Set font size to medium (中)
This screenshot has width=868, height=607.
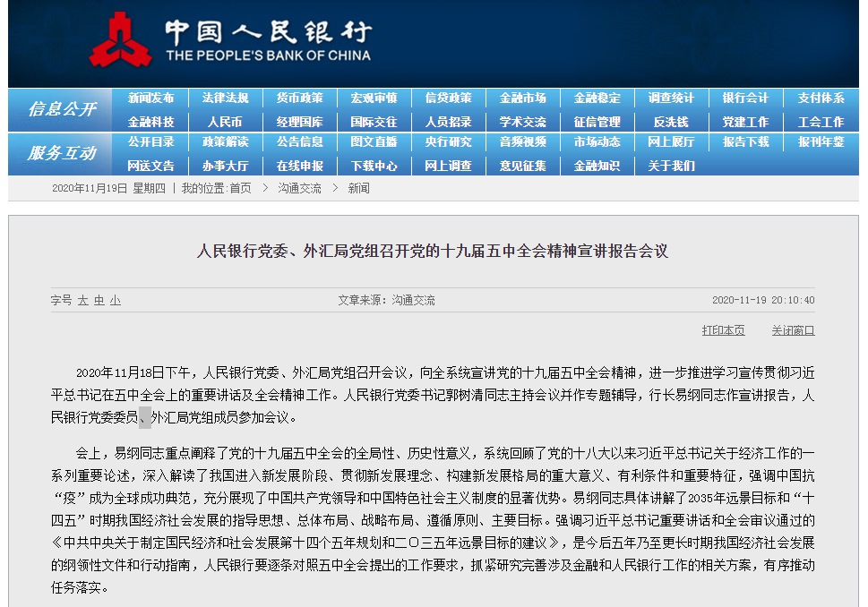[99, 301]
